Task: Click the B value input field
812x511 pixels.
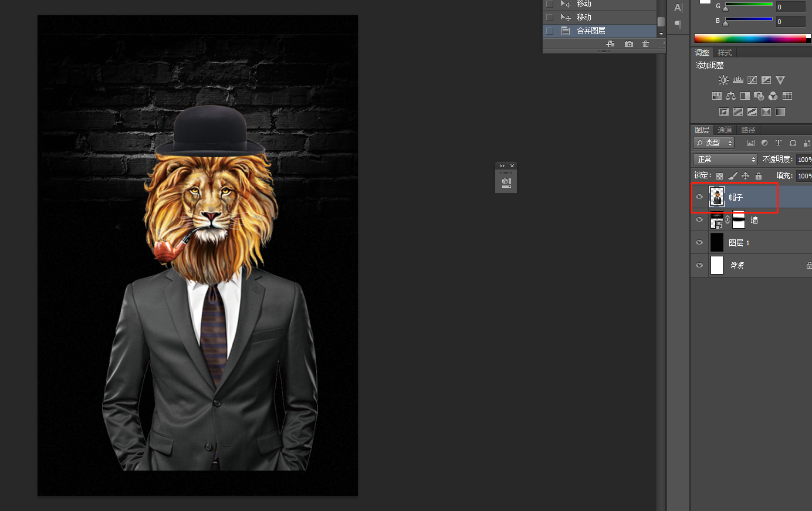Action: pyautogui.click(x=791, y=22)
